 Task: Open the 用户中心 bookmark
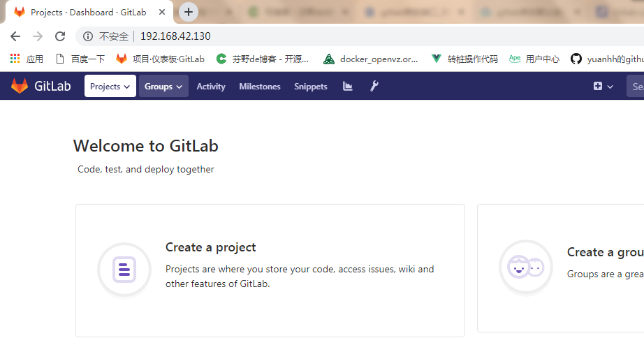click(x=534, y=59)
